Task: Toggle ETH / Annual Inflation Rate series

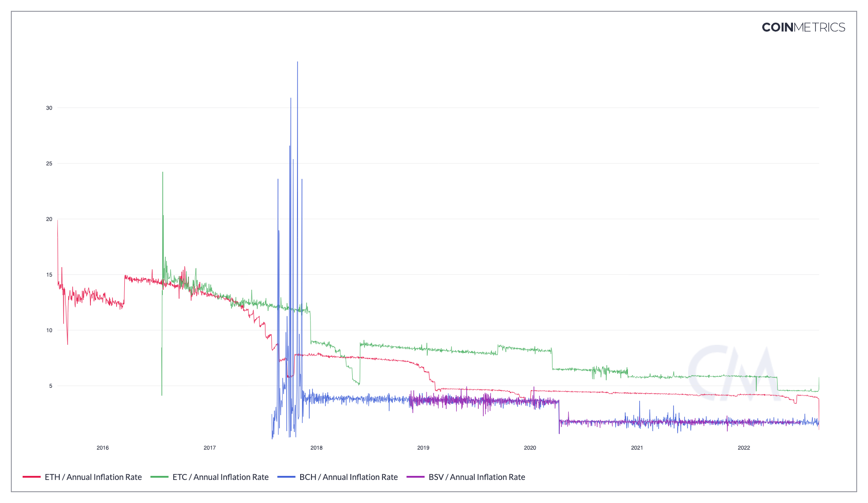Action: [93, 477]
